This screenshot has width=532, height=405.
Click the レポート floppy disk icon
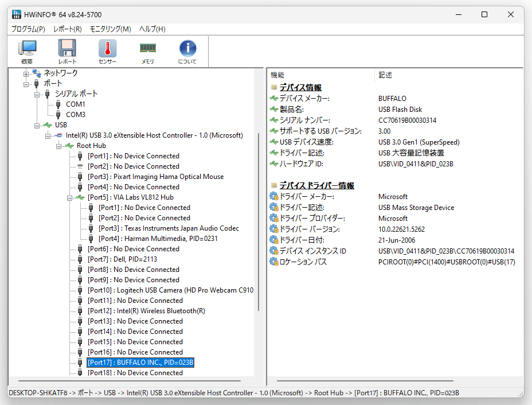(x=67, y=52)
